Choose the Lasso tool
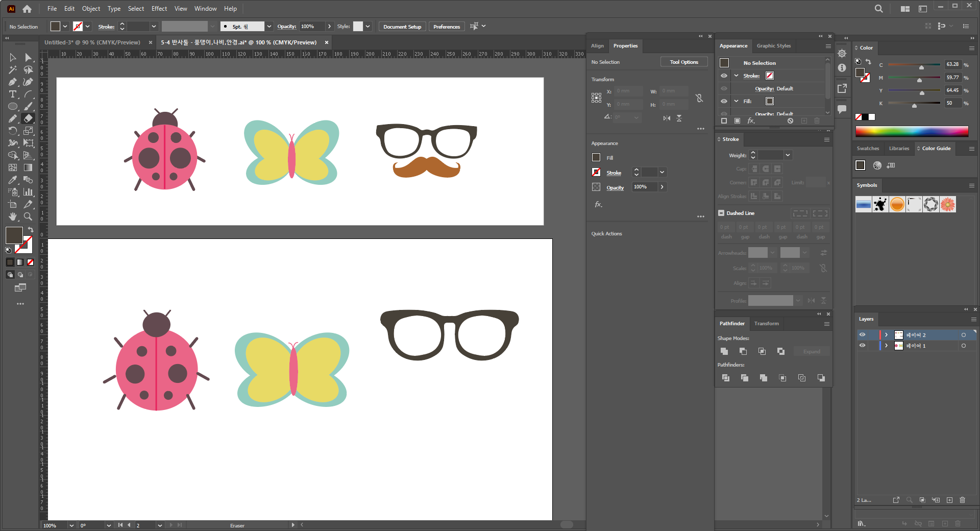Viewport: 980px width, 531px height. (28, 70)
